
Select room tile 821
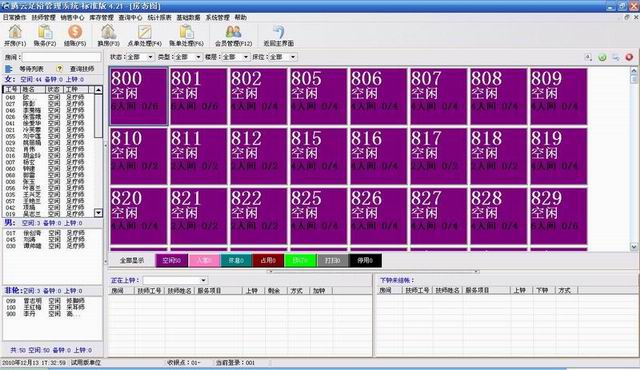point(198,216)
